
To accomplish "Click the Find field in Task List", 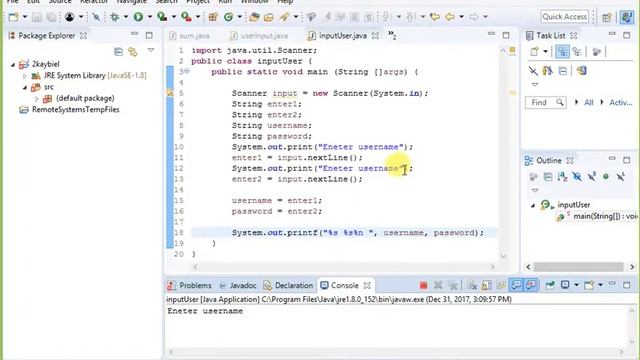I will pyautogui.click(x=545, y=102).
